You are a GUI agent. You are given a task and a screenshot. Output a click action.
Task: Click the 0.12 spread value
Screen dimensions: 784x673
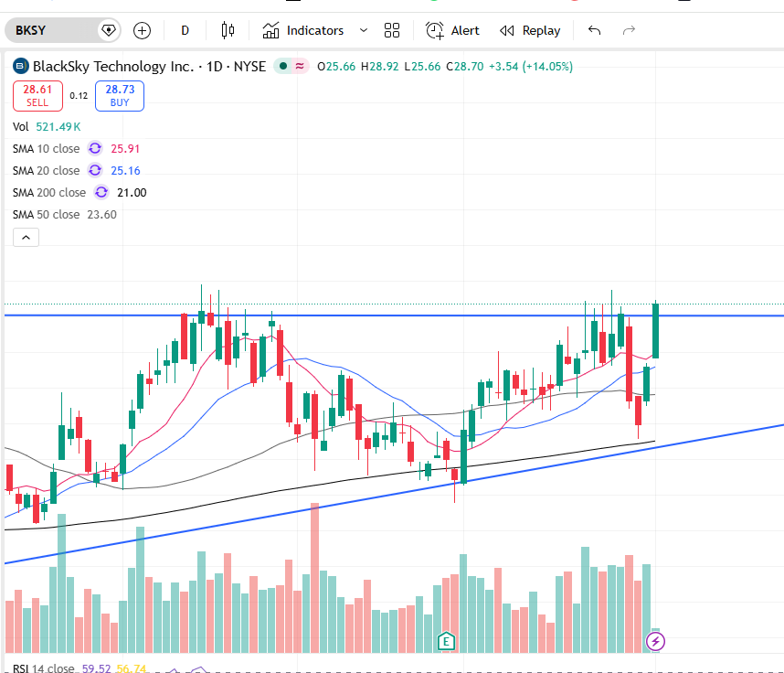[79, 96]
